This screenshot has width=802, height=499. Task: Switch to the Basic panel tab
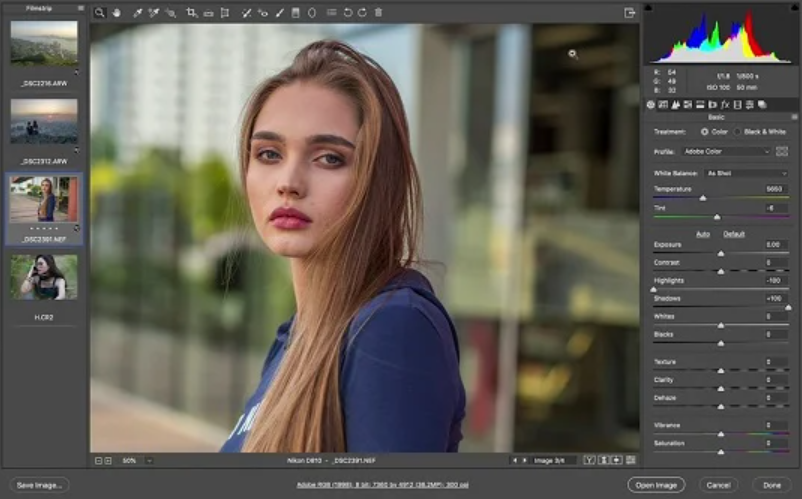click(651, 105)
